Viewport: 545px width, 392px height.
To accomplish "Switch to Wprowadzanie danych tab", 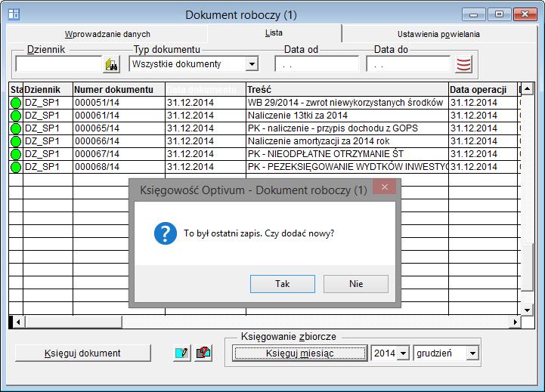I will pyautogui.click(x=107, y=34).
